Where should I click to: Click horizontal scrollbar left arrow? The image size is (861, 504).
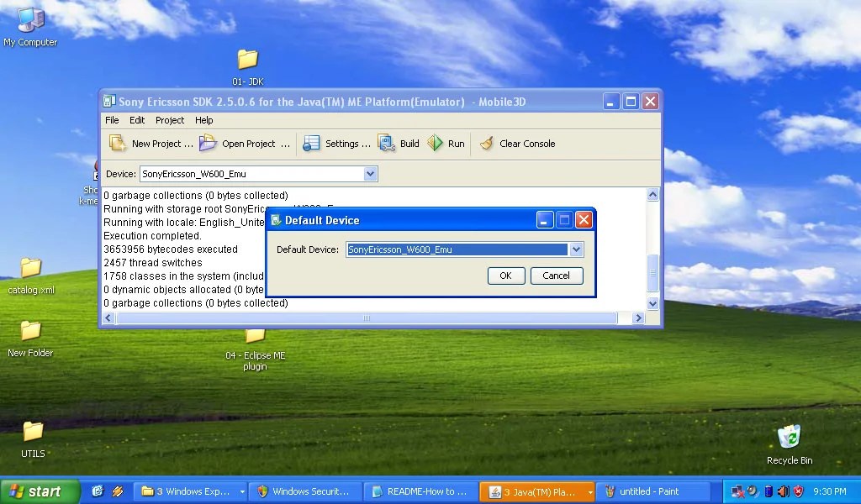(x=108, y=318)
